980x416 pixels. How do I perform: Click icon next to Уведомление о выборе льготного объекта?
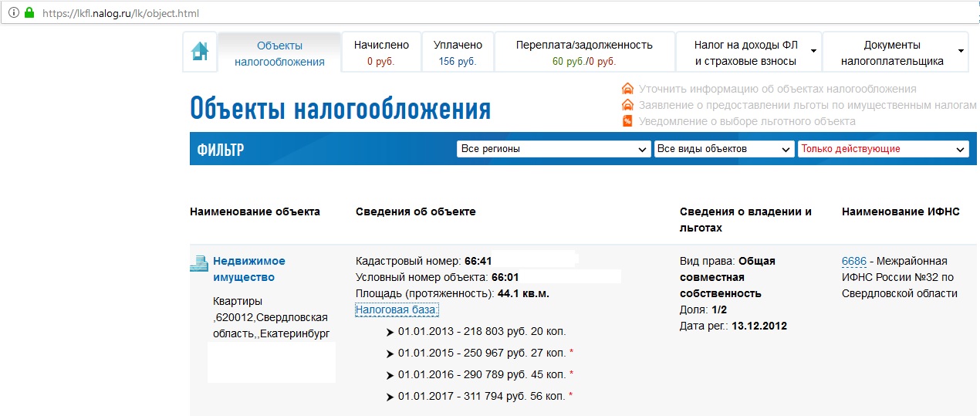click(x=627, y=121)
